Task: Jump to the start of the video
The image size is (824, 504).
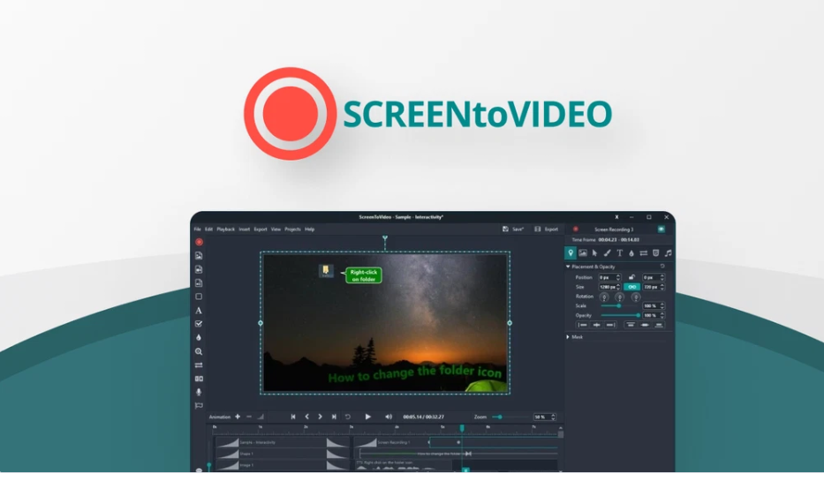Action: 293,417
